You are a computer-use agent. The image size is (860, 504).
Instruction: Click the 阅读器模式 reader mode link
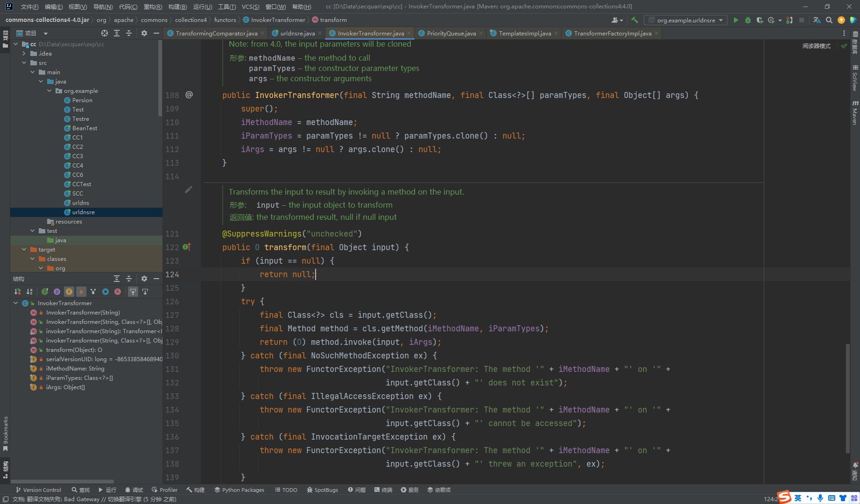pyautogui.click(x=817, y=46)
